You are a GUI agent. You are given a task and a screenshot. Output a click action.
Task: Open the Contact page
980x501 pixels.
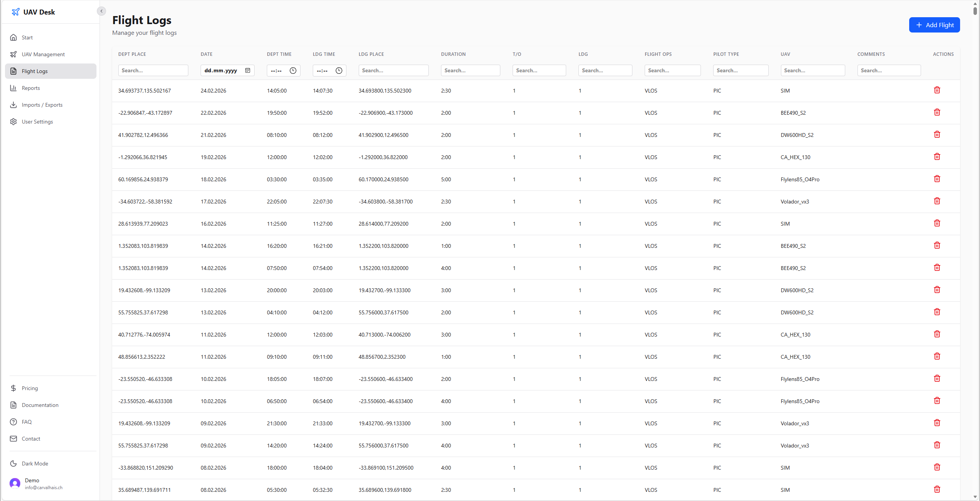click(51, 439)
